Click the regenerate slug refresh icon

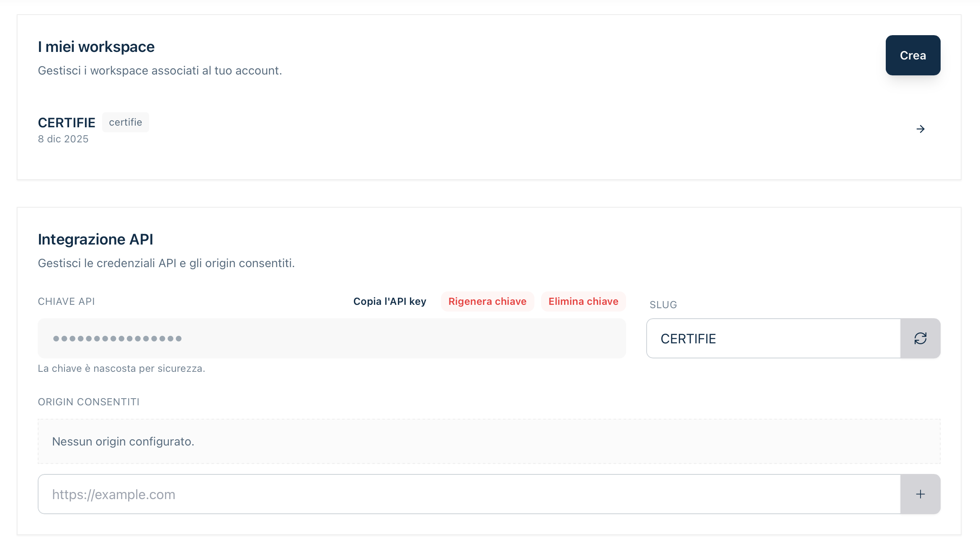(x=920, y=338)
